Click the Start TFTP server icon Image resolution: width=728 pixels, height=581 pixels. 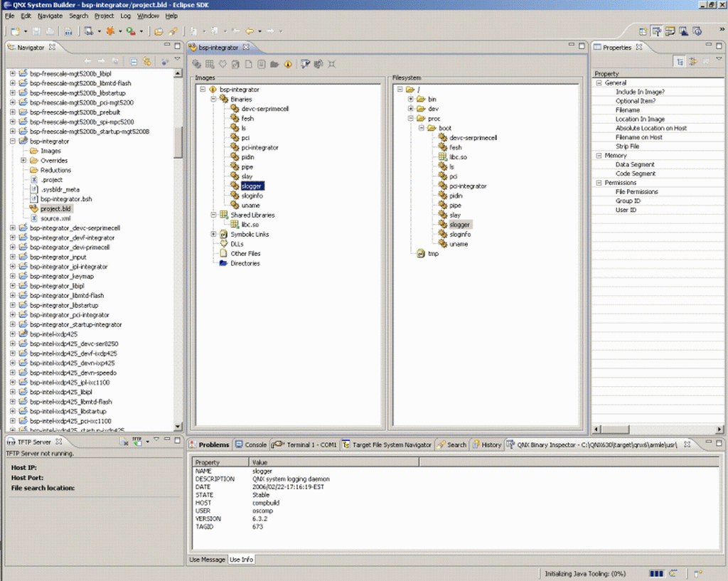137,441
